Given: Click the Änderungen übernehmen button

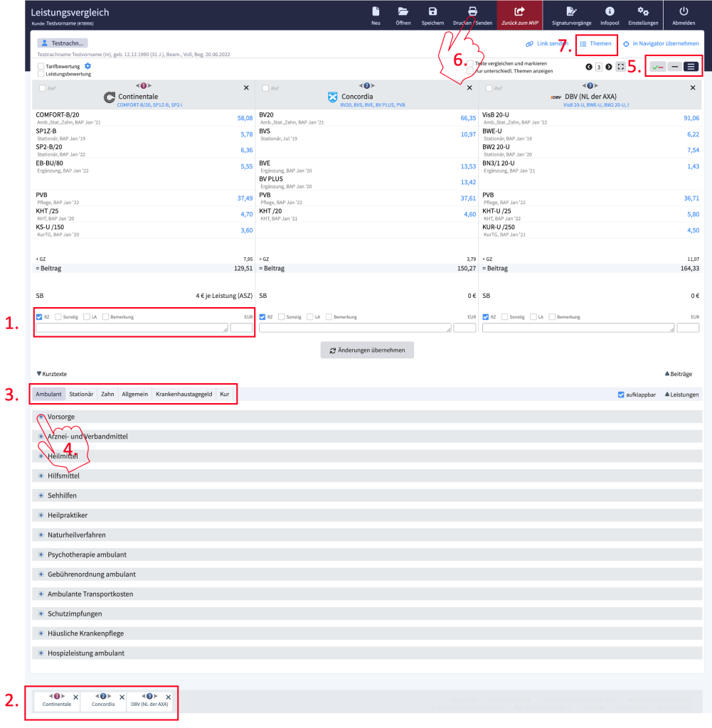Looking at the screenshot, I should coord(367,350).
